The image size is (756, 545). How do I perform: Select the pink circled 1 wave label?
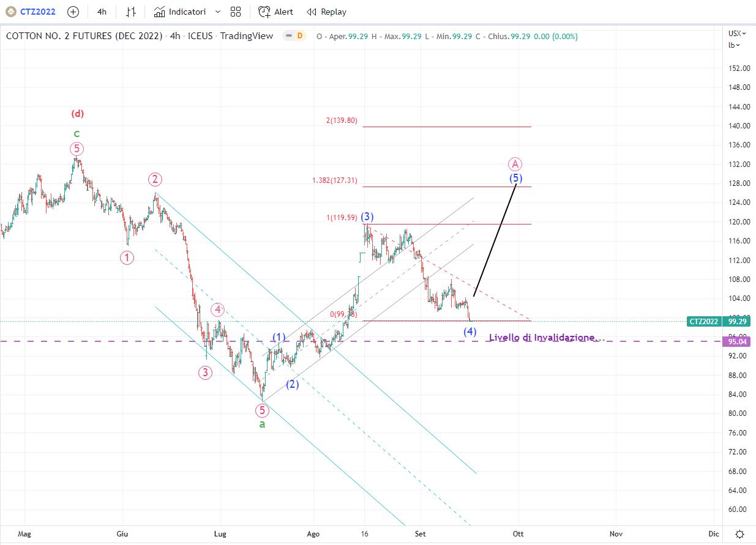(127, 258)
